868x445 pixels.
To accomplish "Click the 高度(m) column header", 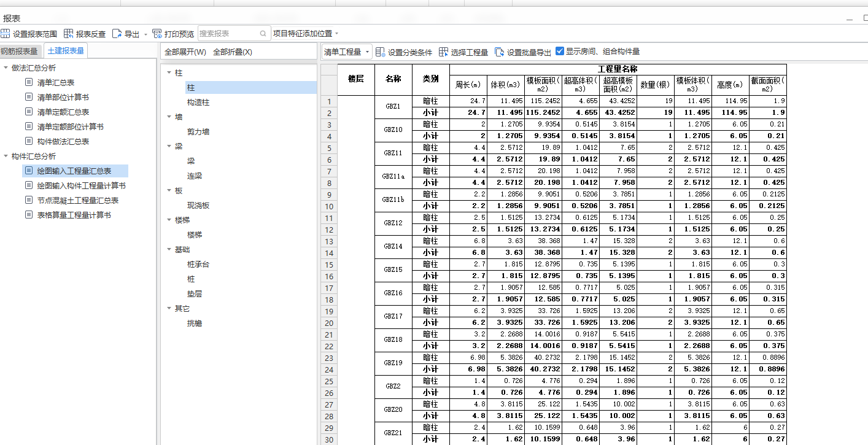I will [730, 85].
